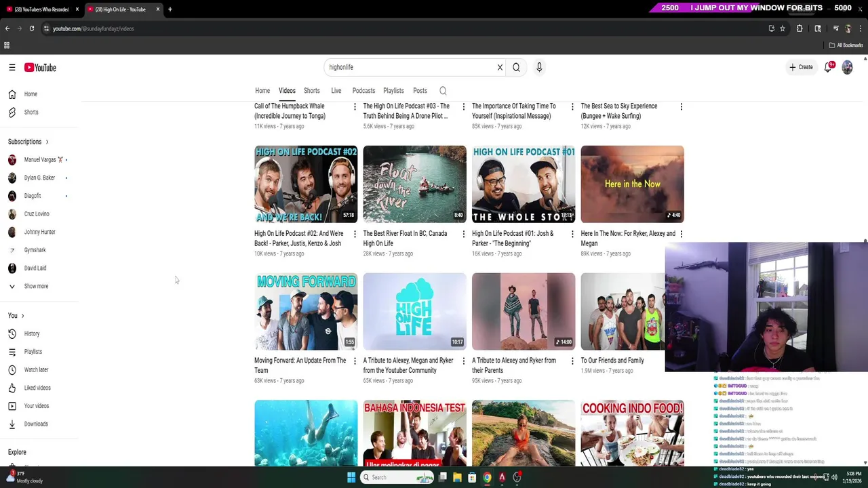
Task: Open the Windows taskbar Search box
Action: (397, 477)
